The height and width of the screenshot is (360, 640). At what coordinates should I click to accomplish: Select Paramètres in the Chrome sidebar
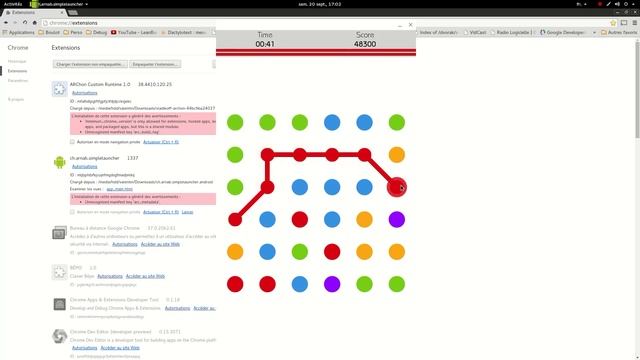(x=18, y=80)
